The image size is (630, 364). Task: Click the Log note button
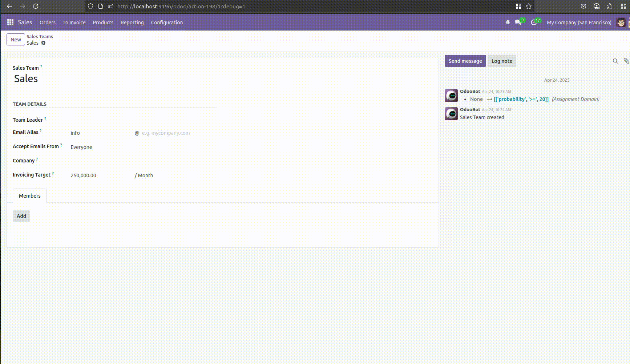coord(502,61)
